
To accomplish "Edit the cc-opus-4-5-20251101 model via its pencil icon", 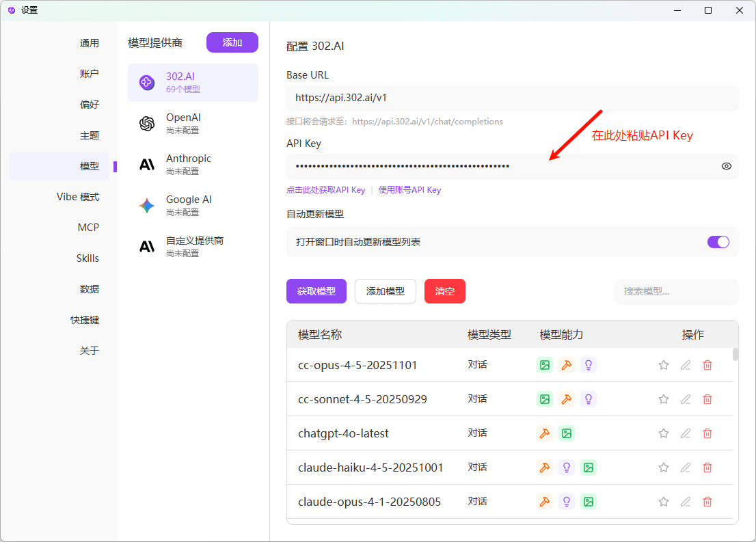I will point(686,365).
